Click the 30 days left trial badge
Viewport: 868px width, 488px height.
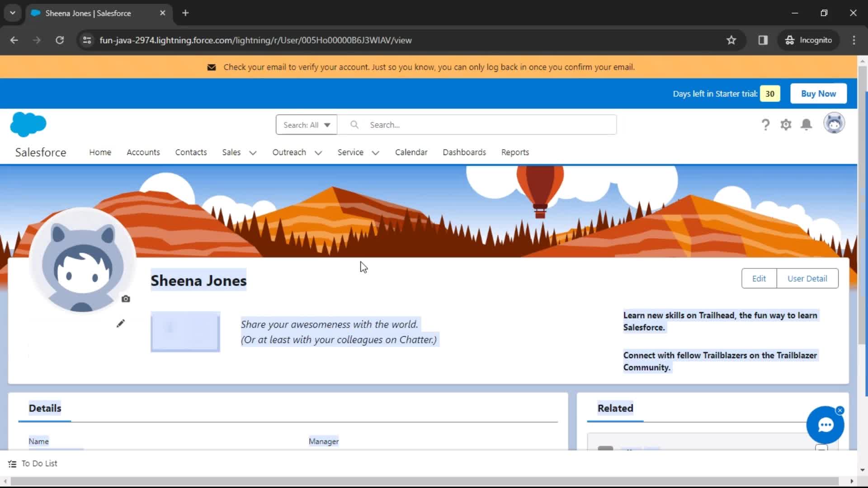(x=770, y=94)
